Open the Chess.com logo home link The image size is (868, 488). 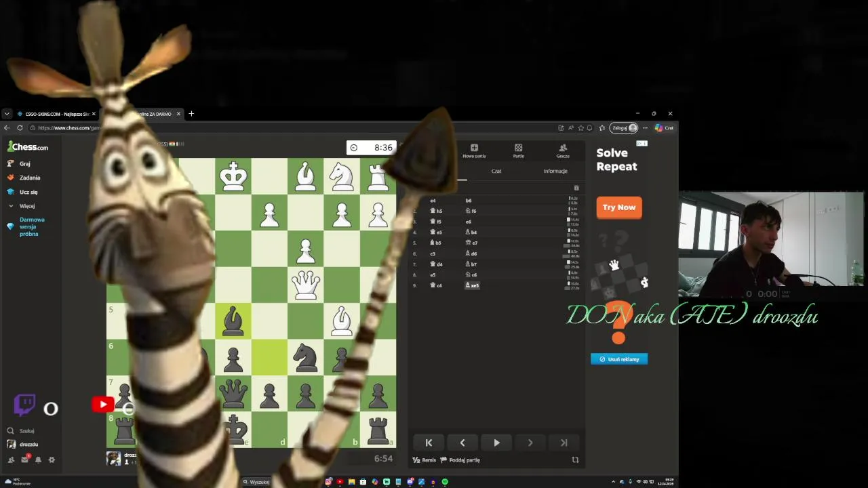(28, 146)
